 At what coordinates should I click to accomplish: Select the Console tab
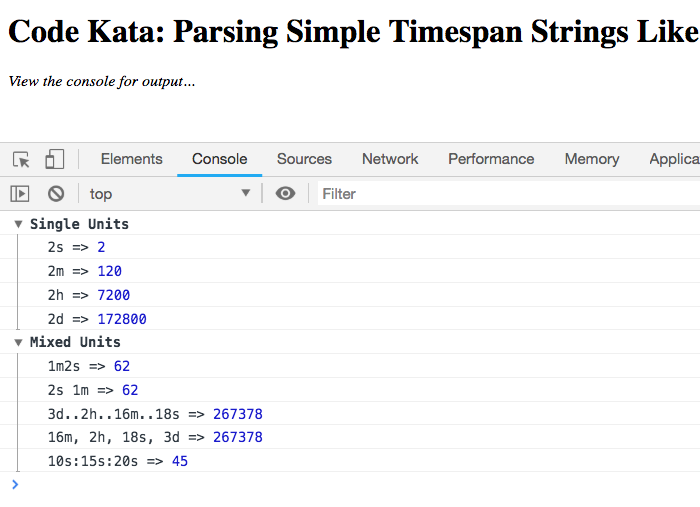click(220, 159)
